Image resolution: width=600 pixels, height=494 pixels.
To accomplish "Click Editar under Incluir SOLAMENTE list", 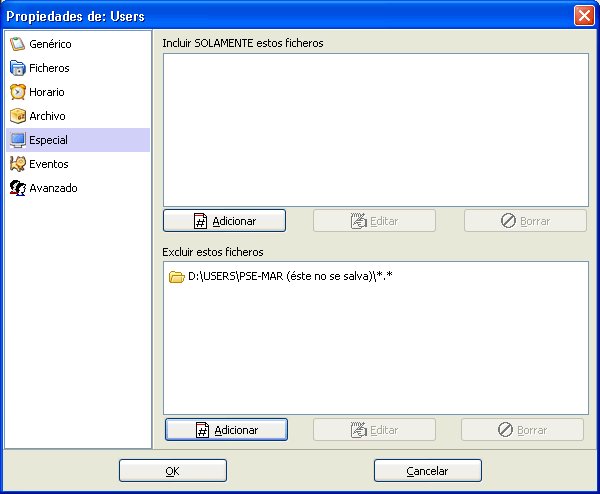I will pos(374,220).
